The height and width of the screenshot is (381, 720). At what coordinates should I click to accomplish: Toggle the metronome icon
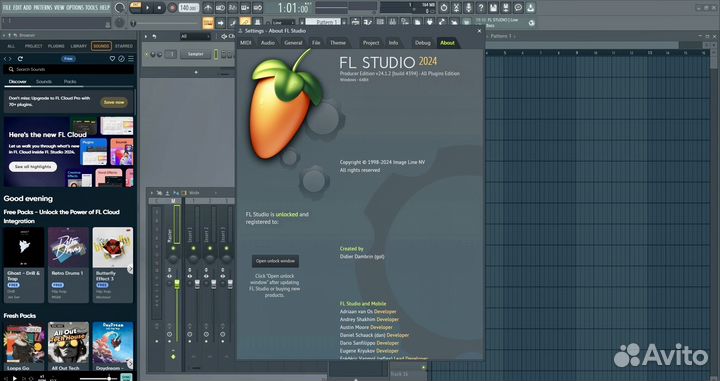[208, 8]
